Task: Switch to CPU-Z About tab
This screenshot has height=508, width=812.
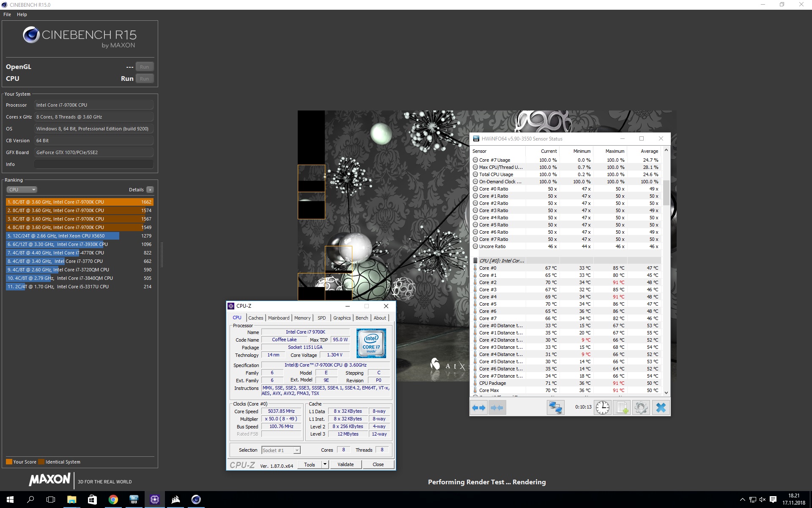Action: [x=380, y=318]
